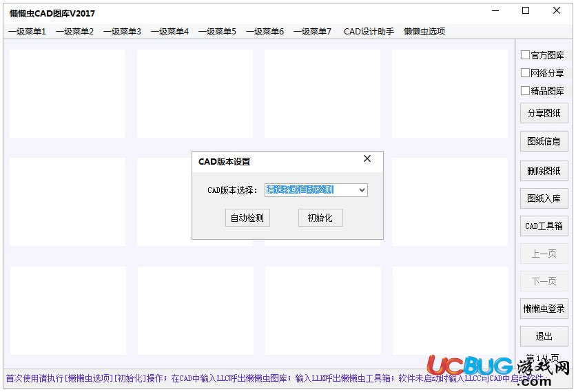
Task: Click the 懒懒虫登录 button
Action: coord(544,309)
